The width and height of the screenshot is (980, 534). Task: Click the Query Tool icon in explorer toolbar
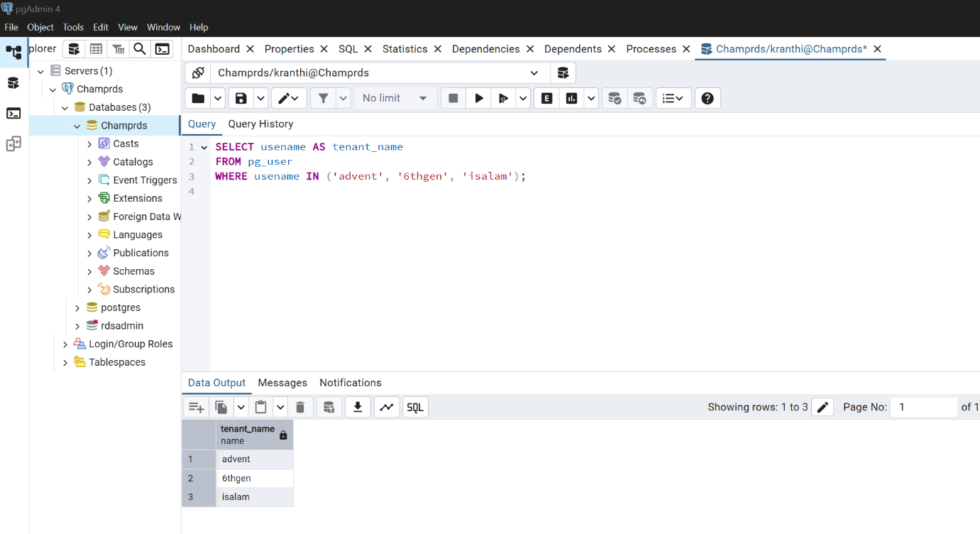74,49
